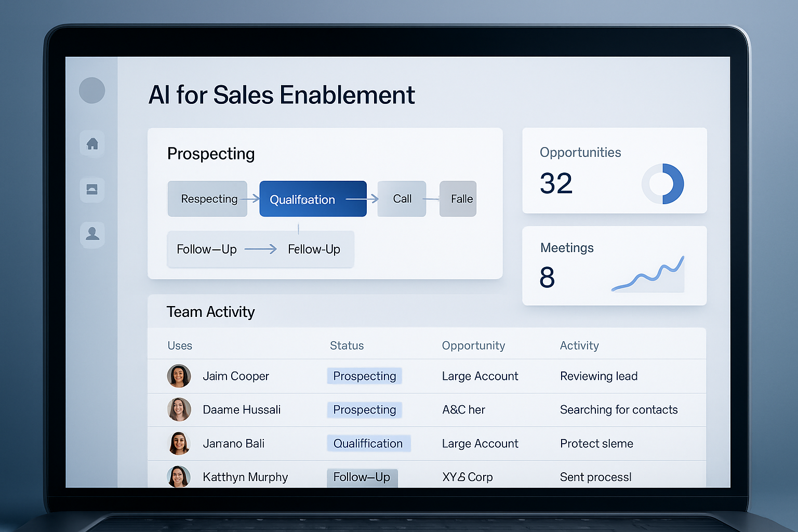Select the Home icon in the sidebar
Image resolution: width=798 pixels, height=532 pixels.
click(92, 144)
